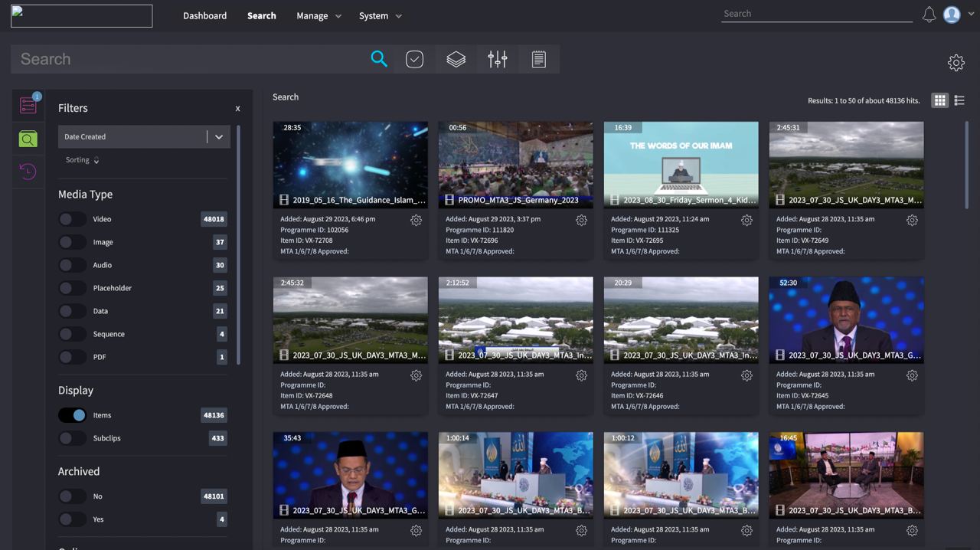980x550 pixels.
Task: Go to the Dashboard tab
Action: 204,16
